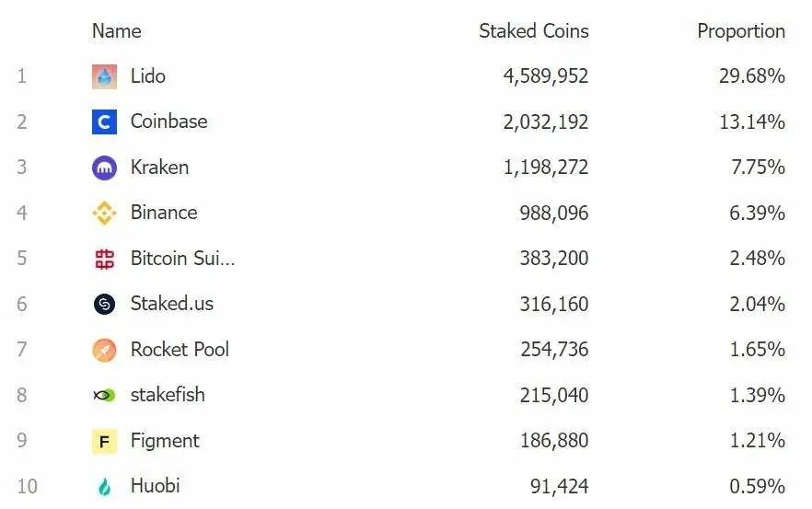Click the truncated Bitcoin Sui... name
The height and width of the screenshot is (509, 812).
pos(182,259)
